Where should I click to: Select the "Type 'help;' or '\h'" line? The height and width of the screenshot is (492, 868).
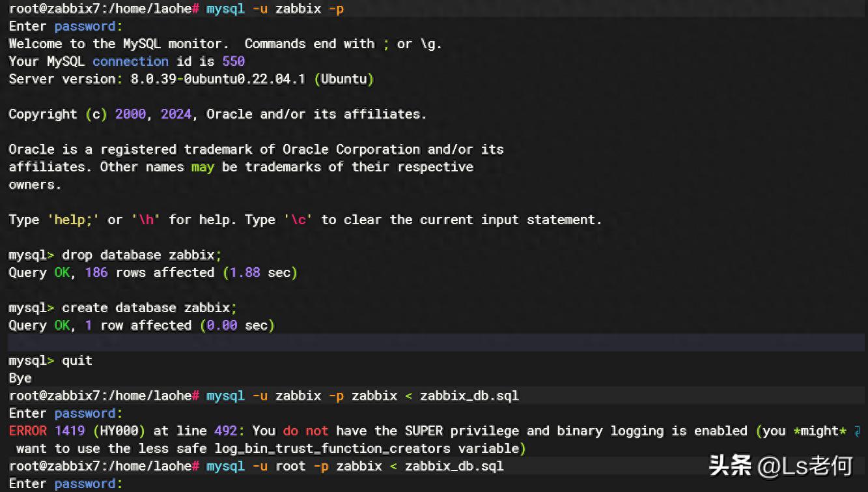(x=305, y=220)
